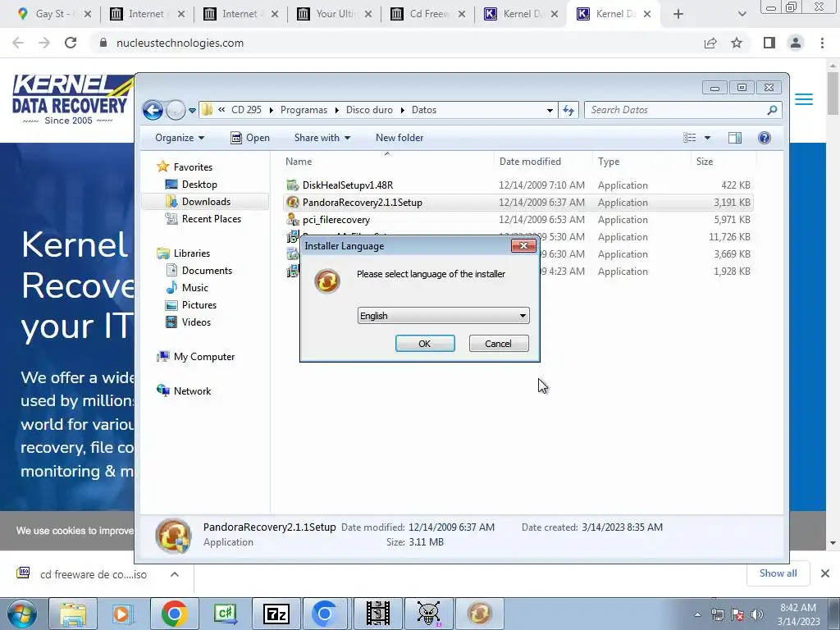Go forward in Explorer
The image size is (840, 630).
click(x=176, y=111)
